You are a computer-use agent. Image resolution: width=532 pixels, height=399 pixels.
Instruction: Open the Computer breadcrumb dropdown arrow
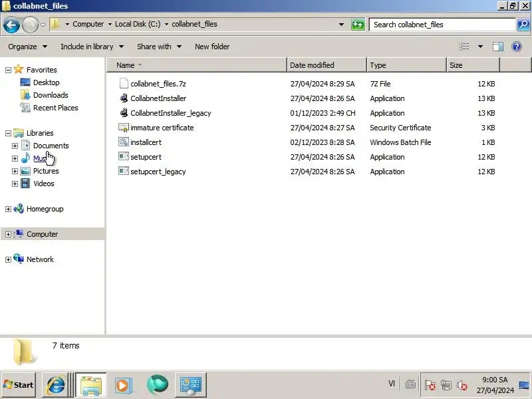110,25
